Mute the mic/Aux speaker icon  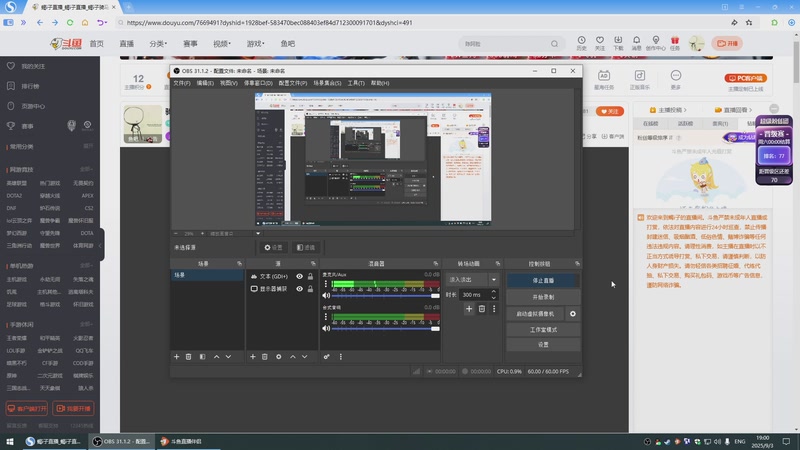click(326, 295)
